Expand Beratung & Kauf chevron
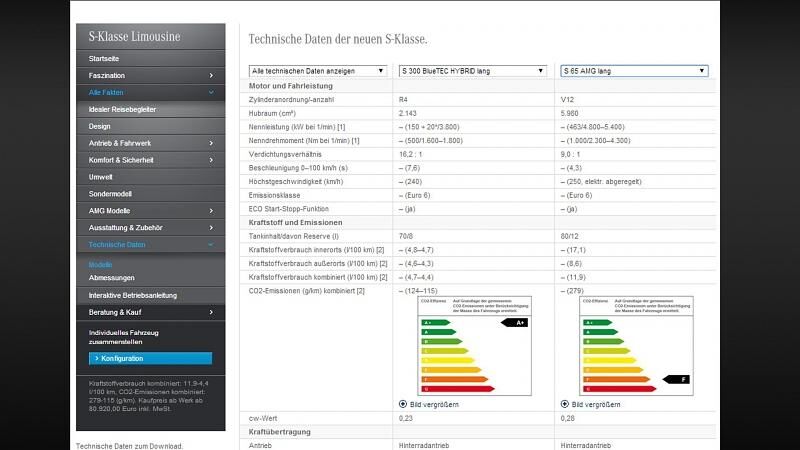This screenshot has height=450, width=800. click(x=211, y=312)
